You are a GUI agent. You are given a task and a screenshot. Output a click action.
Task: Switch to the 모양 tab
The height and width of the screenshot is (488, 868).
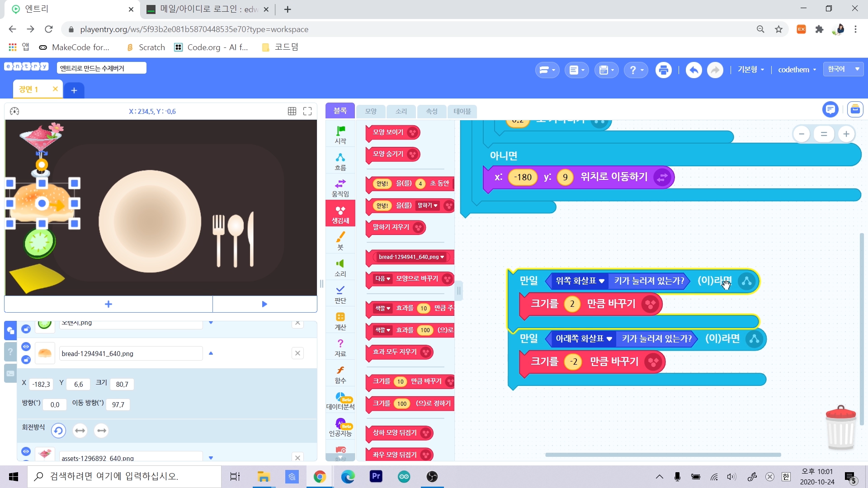point(371,111)
